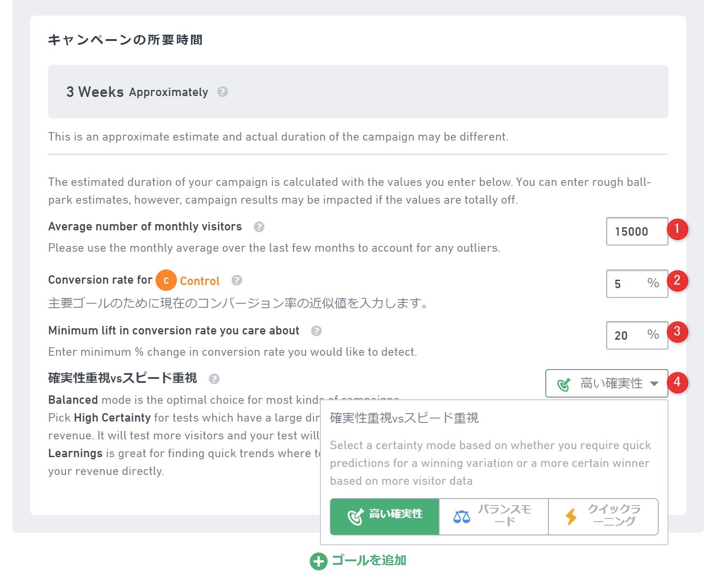Click 'Average number of monthly visitors' label
The image size is (728, 583).
(145, 226)
